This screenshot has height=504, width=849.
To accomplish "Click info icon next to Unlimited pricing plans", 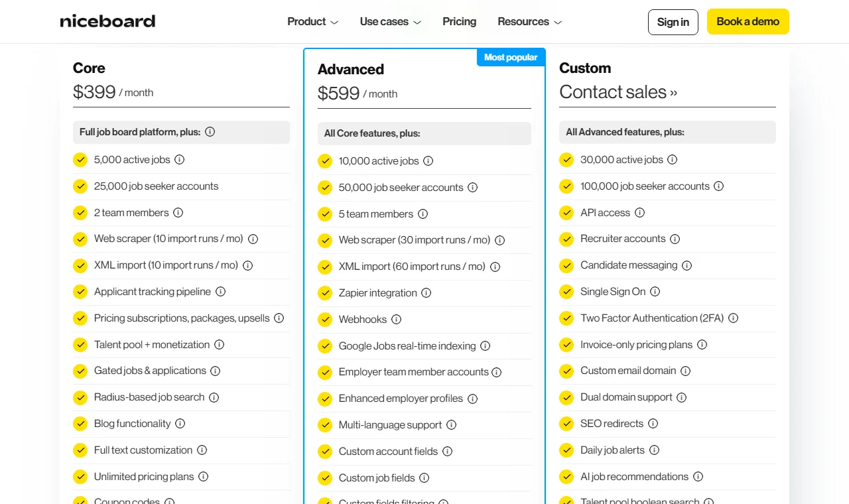I will [x=203, y=477].
